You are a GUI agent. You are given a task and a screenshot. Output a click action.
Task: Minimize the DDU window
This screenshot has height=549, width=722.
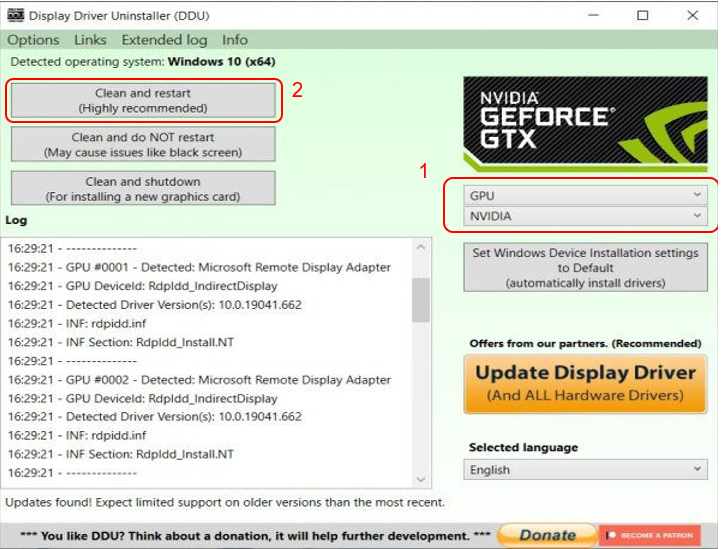pos(594,15)
